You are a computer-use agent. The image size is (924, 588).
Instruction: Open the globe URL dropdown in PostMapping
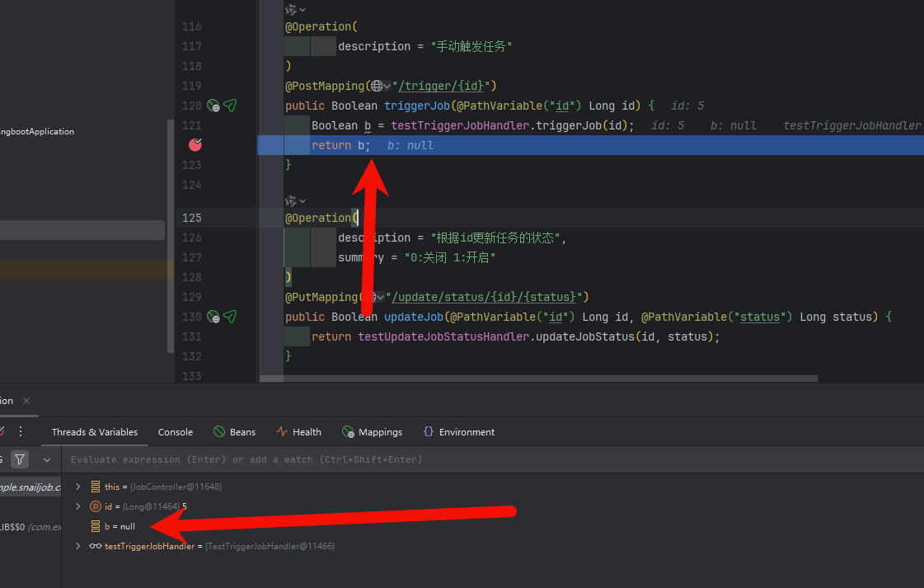380,86
